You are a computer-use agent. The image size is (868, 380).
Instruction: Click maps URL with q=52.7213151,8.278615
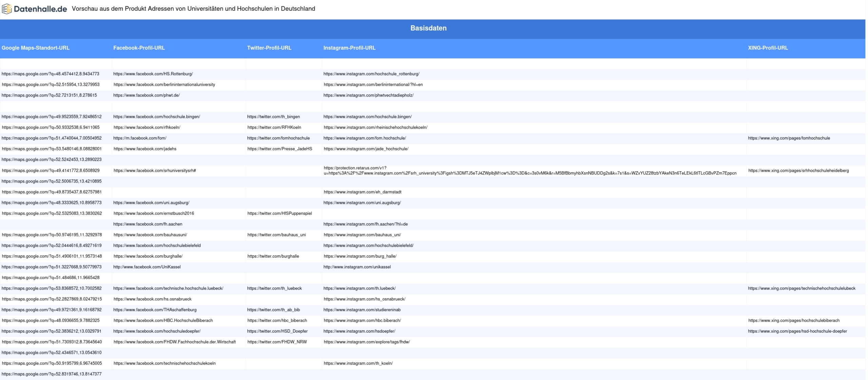point(49,96)
